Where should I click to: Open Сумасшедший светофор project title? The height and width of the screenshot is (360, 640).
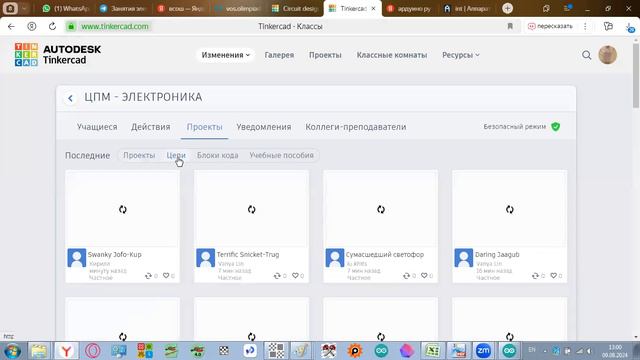(x=385, y=254)
